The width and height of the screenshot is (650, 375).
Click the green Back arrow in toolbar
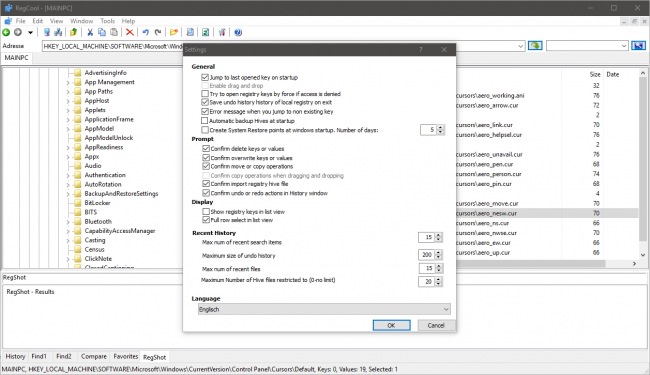[6, 32]
